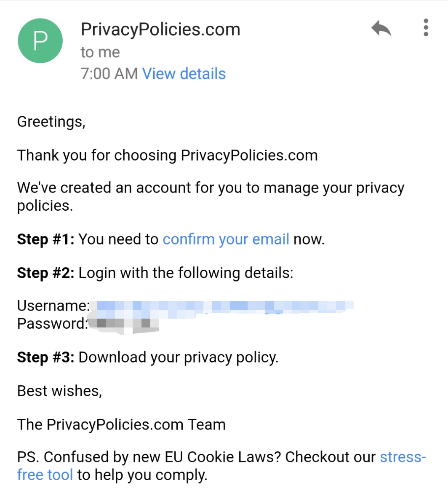Click the bold Step #1 label

pos(45,239)
